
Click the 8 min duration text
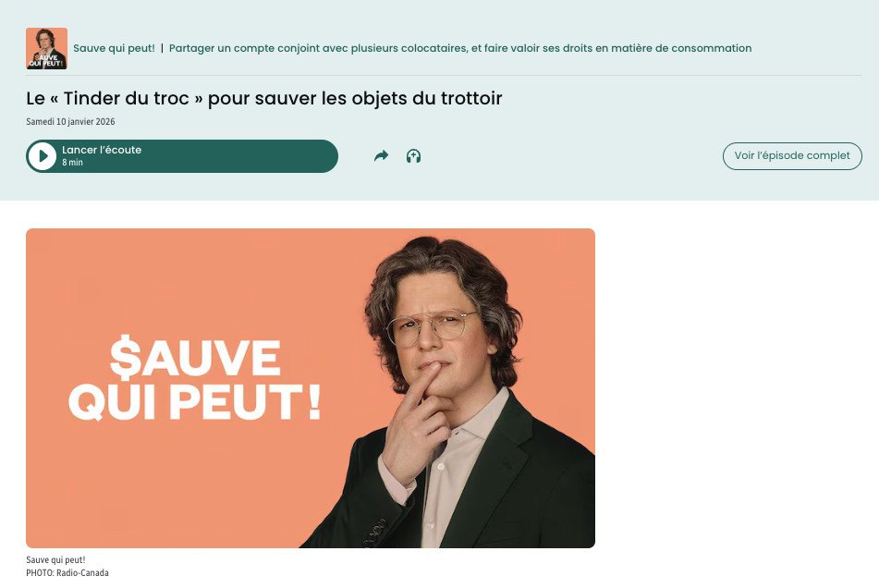pos(72,163)
